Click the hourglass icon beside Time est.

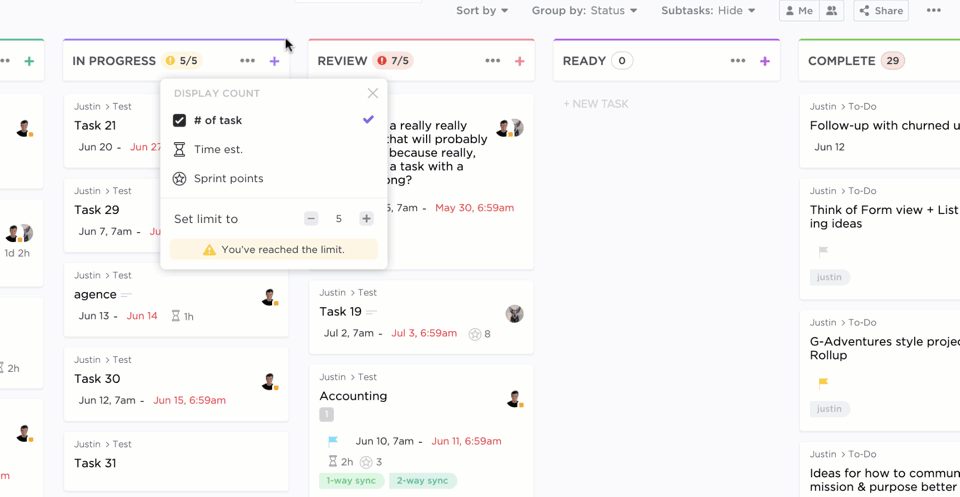point(179,149)
